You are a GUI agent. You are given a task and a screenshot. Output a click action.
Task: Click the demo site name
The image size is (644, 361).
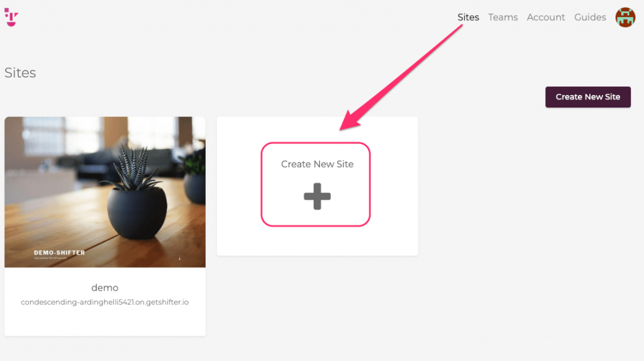pyautogui.click(x=105, y=287)
